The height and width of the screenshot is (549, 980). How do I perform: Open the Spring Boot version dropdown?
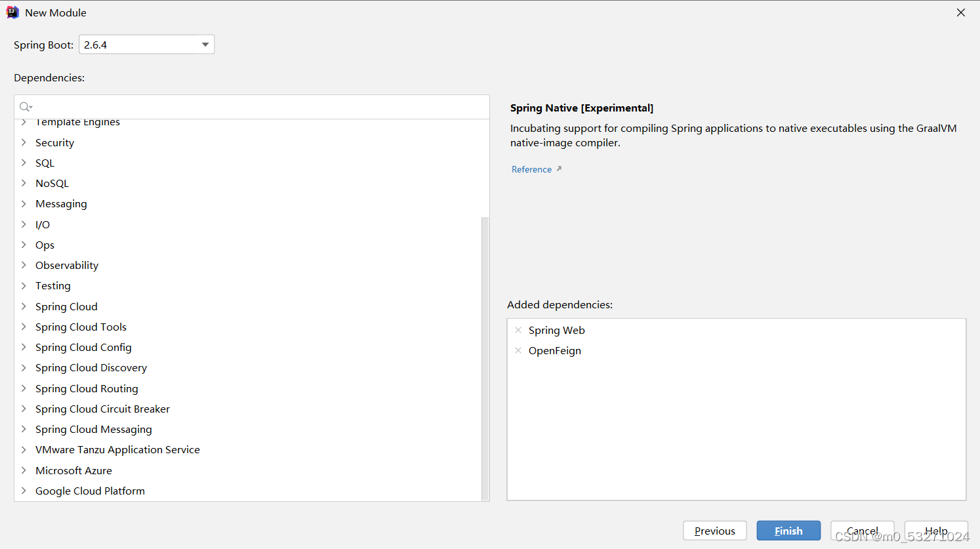pyautogui.click(x=205, y=45)
